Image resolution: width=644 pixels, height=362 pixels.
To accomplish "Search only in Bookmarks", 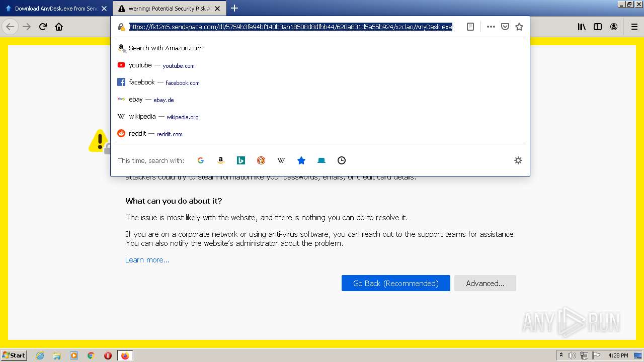I will pos(301,160).
